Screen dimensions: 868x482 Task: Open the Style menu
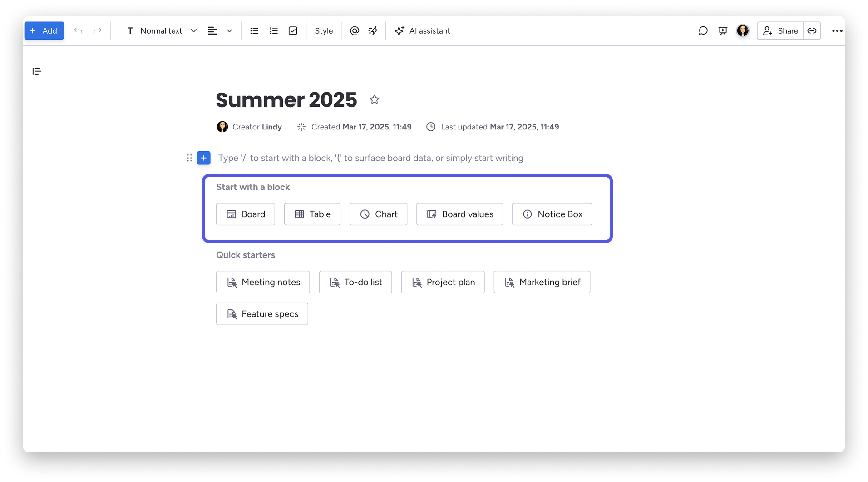[324, 31]
